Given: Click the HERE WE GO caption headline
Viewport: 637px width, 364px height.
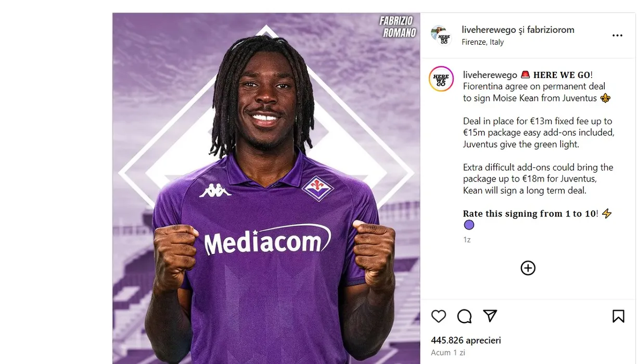Looking at the screenshot, I should 561,75.
